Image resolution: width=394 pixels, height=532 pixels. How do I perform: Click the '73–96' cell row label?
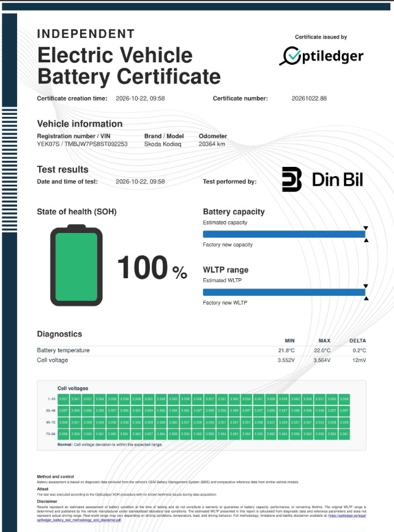[51, 434]
